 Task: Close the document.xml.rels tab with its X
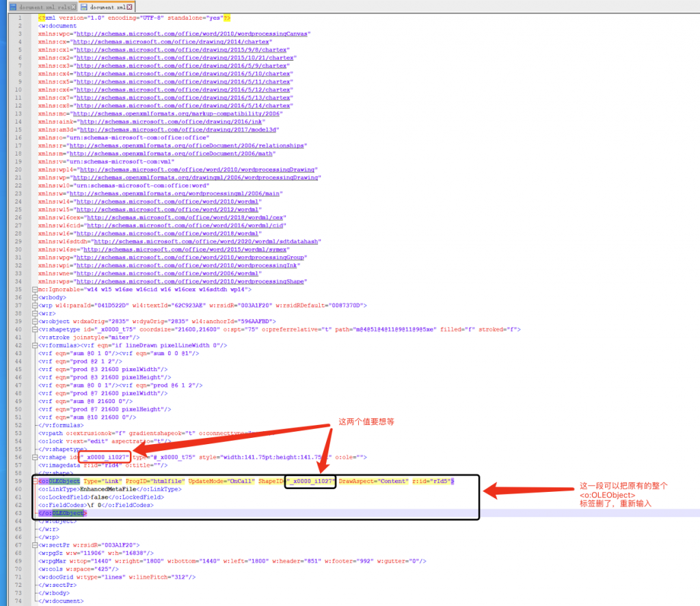(72, 6)
